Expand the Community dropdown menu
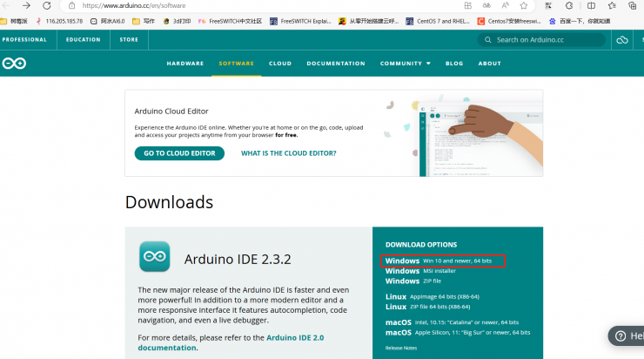 coord(406,64)
